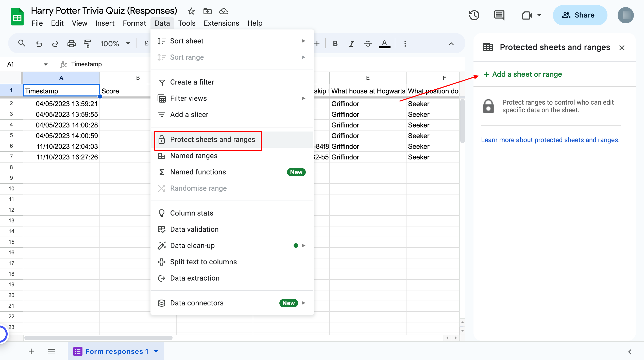
Task: Click the Undo icon
Action: (x=39, y=43)
